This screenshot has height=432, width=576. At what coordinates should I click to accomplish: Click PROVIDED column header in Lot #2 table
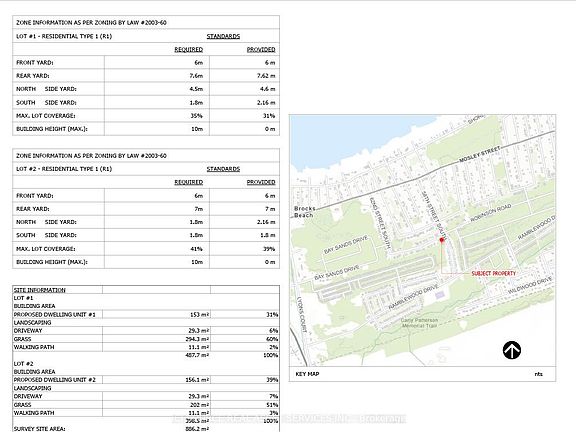tap(261, 182)
